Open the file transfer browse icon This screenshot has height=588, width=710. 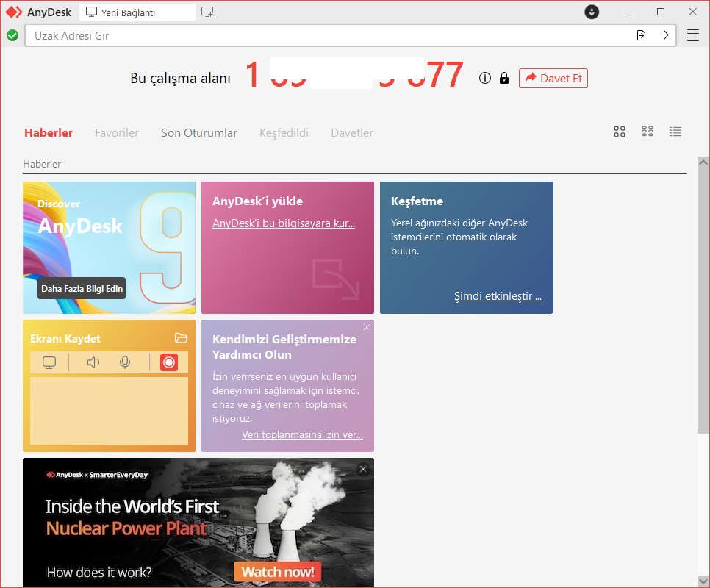click(641, 35)
